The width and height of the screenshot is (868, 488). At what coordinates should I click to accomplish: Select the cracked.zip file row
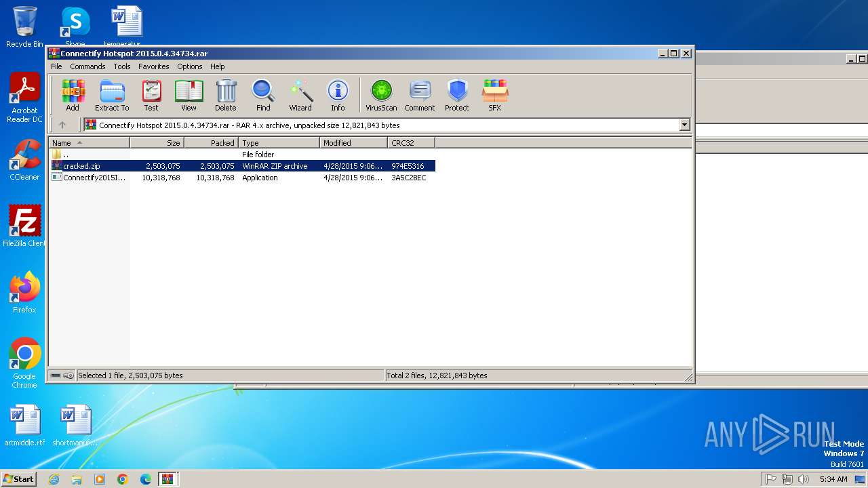point(242,166)
